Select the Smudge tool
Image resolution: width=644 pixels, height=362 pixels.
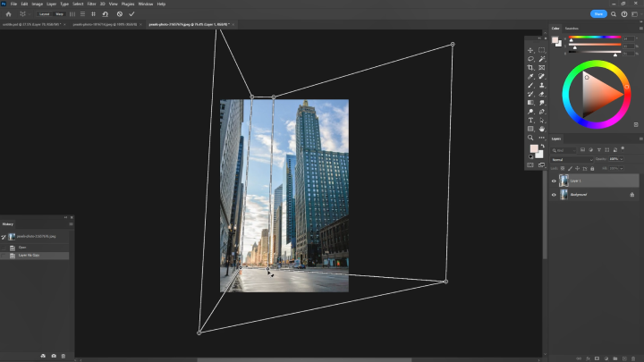click(542, 103)
